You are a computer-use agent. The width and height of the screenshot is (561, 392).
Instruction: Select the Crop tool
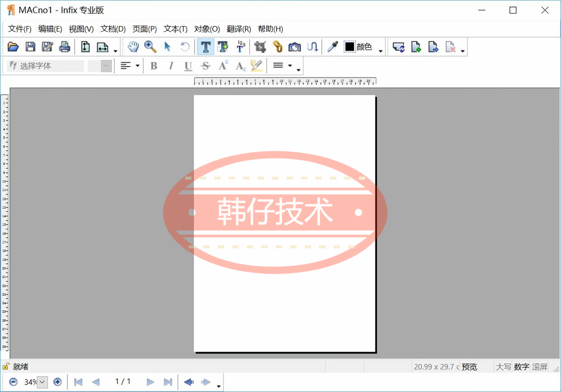pos(260,46)
